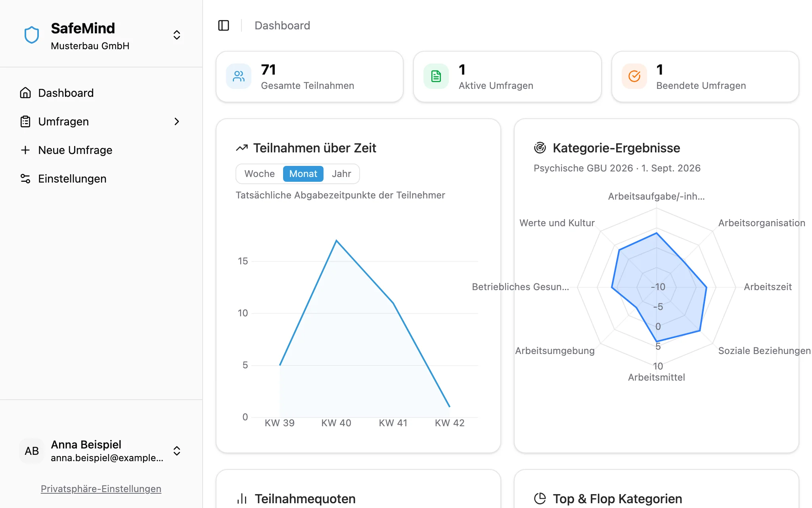Click the Gesamte Teilnahmen card
The width and height of the screenshot is (812, 508).
[x=310, y=77]
